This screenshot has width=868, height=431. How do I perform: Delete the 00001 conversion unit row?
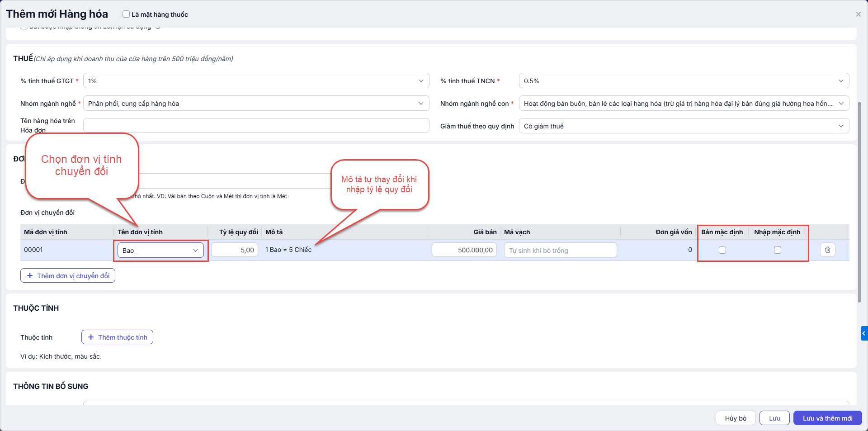[827, 250]
